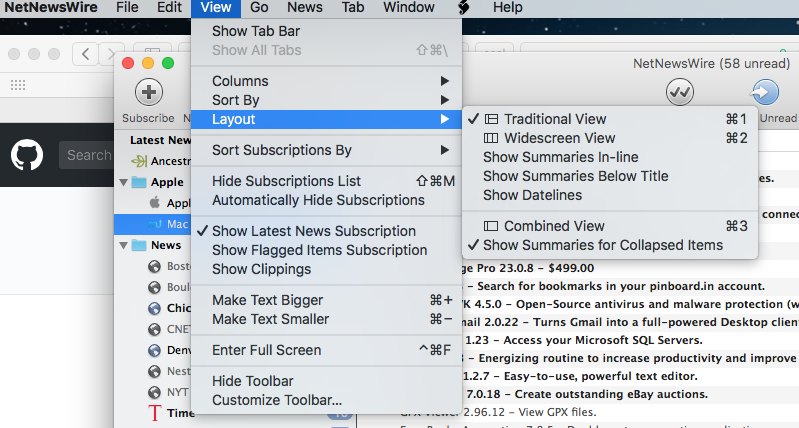Collapse the News folder disclosure triangle
Screen dimensions: 799x428
[x=123, y=245]
